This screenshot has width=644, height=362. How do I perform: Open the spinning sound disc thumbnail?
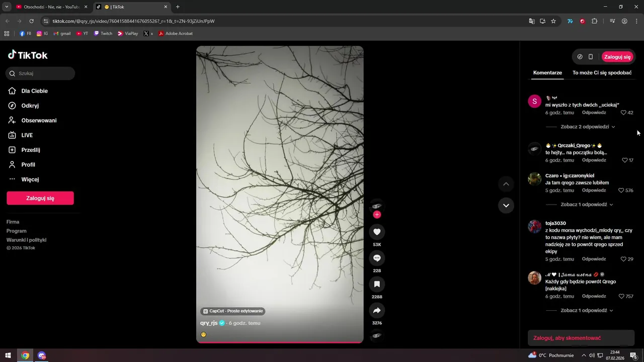pyautogui.click(x=377, y=335)
